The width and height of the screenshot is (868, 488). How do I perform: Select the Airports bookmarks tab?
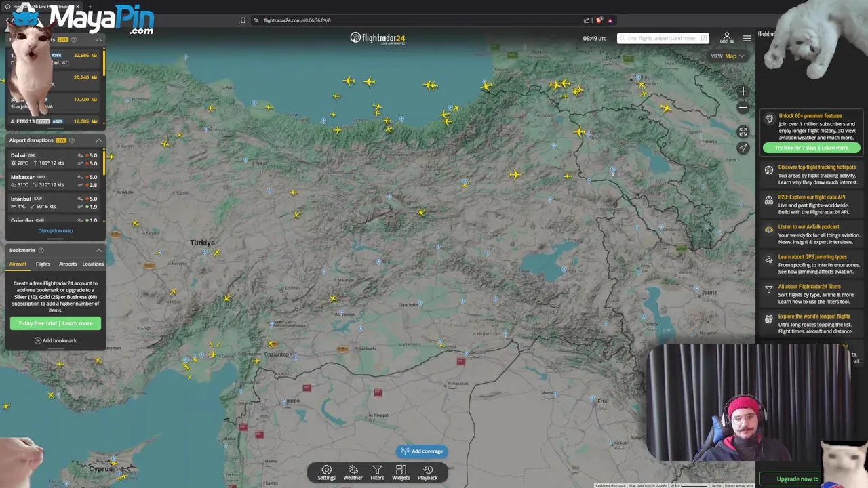tap(68, 264)
